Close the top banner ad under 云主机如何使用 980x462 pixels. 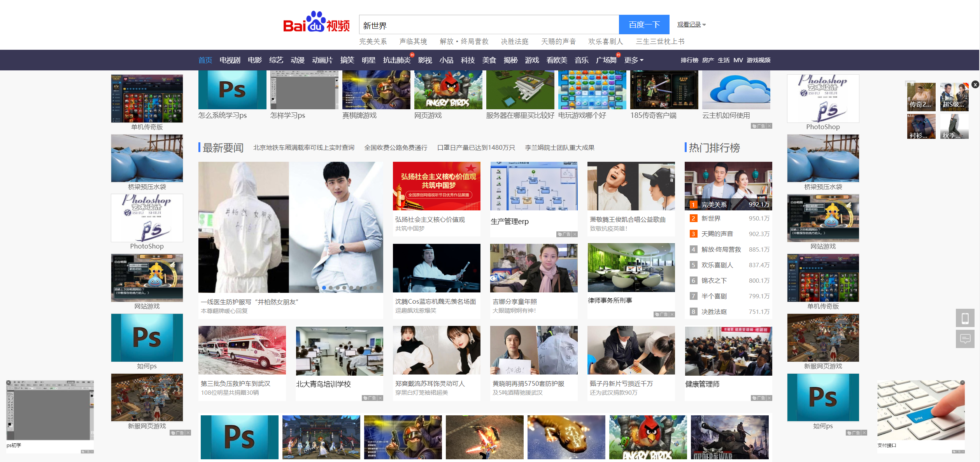coord(770,126)
